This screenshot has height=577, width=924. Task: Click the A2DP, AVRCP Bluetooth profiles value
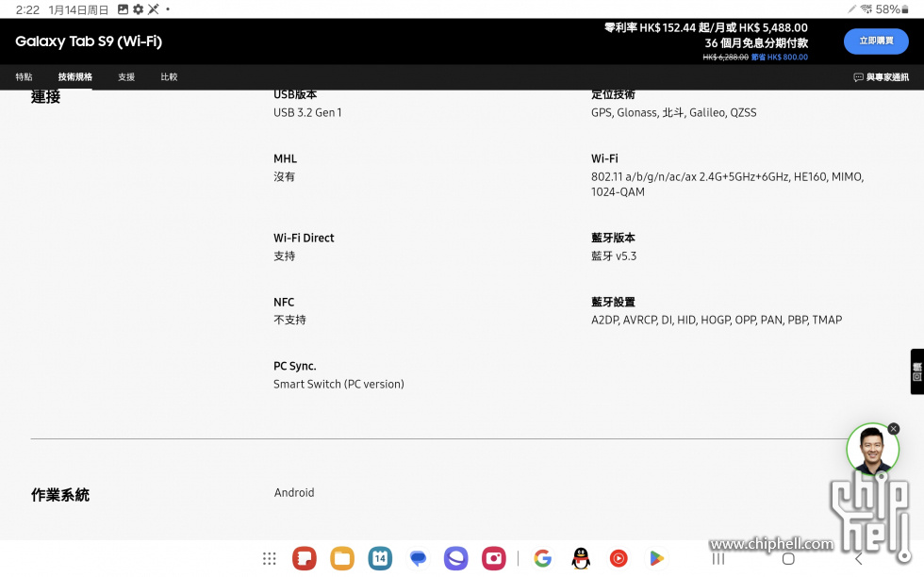pyautogui.click(x=717, y=320)
